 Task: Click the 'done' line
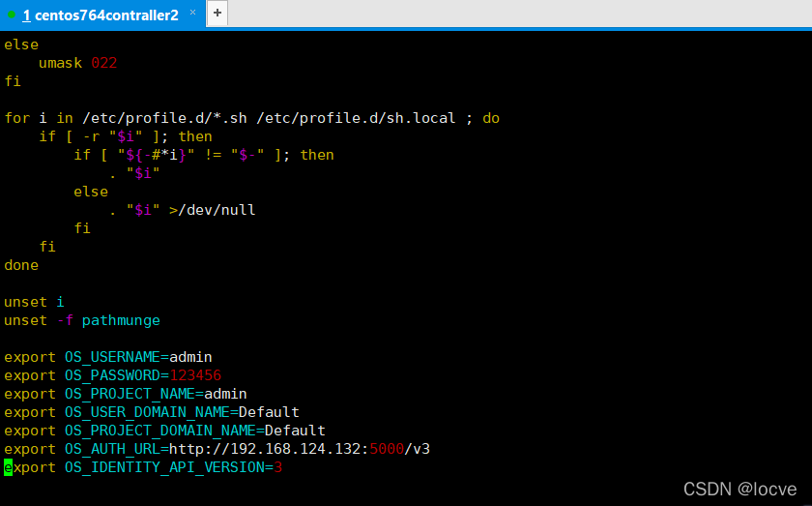click(x=21, y=265)
